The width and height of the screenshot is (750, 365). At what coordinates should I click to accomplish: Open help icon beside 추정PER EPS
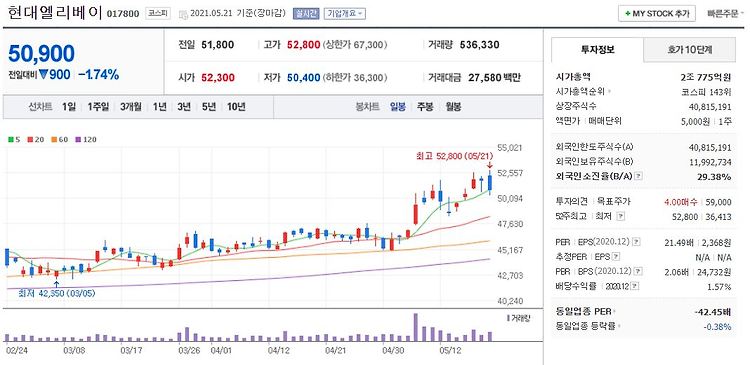pyautogui.click(x=616, y=257)
